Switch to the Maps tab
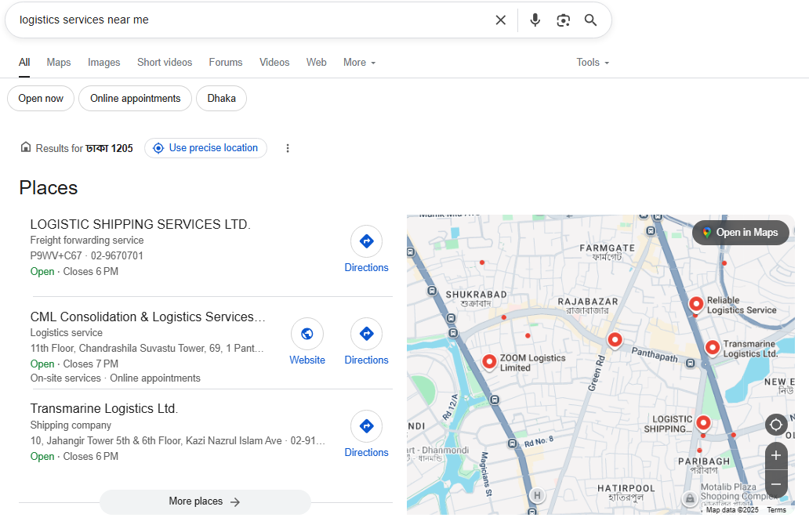The width and height of the screenshot is (809, 532). [59, 63]
